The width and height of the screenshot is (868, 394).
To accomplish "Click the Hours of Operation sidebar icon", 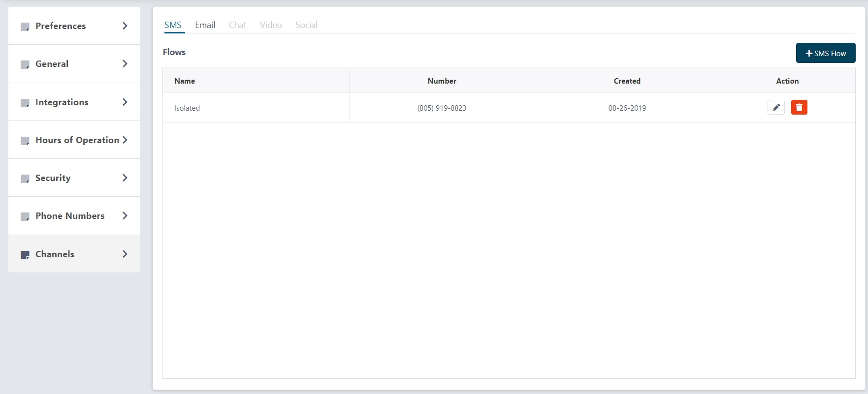I will tap(25, 141).
